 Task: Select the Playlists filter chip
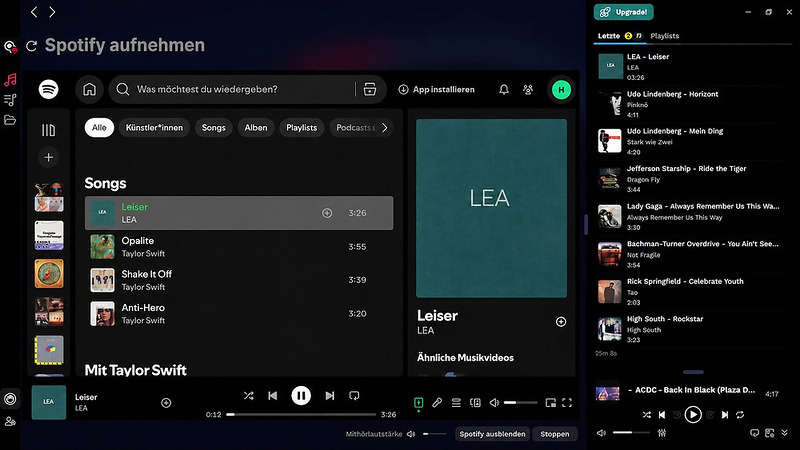click(302, 128)
